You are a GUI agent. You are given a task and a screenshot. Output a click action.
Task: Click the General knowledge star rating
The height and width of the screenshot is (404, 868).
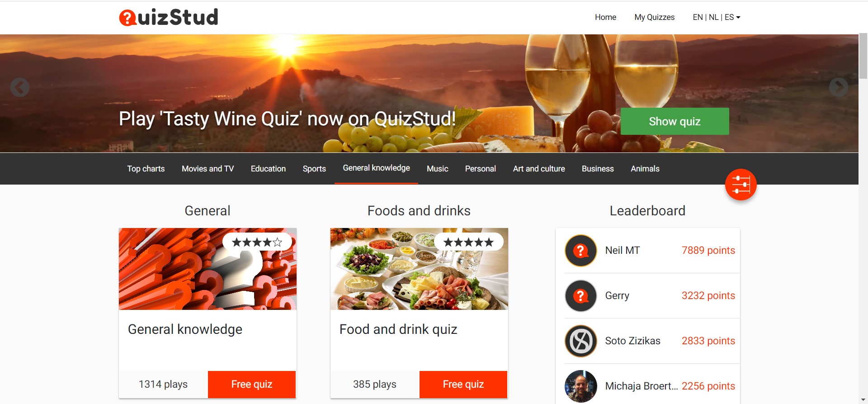point(257,242)
